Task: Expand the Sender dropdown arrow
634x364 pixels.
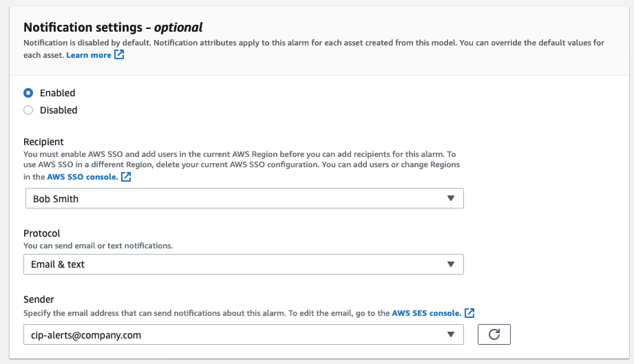Action: (451, 335)
